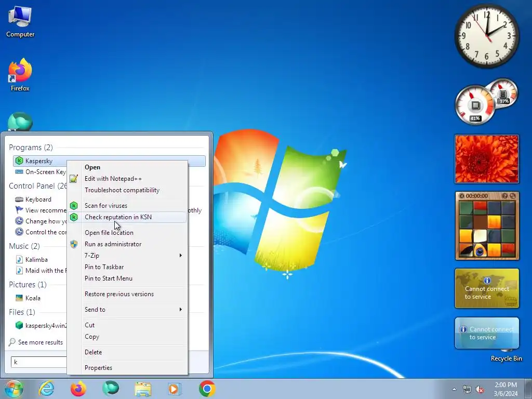Screen dimensions: 532x399
Task: Expand the Send to submenu
Action: (127, 310)
